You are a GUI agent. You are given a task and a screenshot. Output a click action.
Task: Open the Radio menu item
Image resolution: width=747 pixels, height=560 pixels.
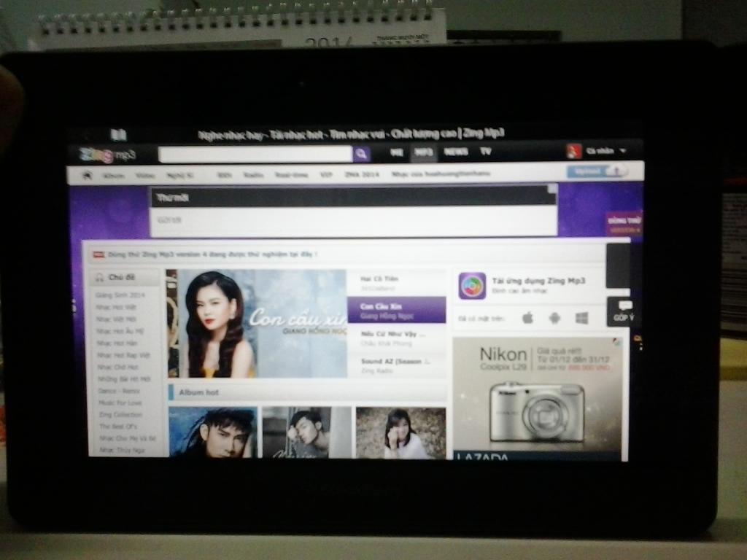click(252, 175)
